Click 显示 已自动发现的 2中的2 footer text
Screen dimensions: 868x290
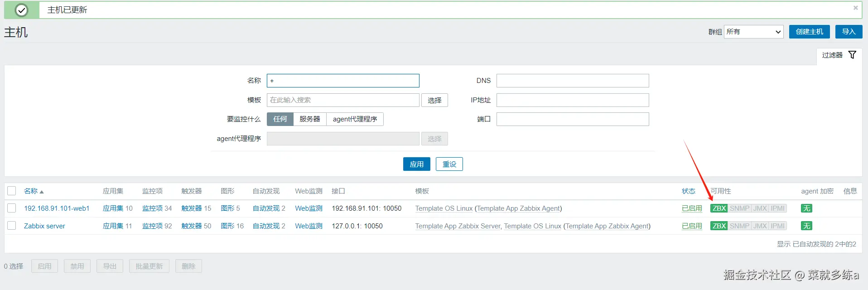point(816,244)
